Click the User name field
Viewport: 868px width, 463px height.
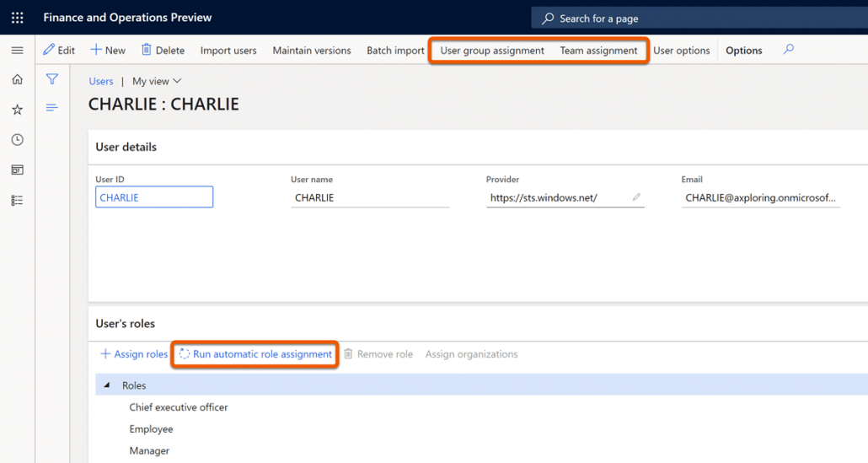[x=370, y=197]
